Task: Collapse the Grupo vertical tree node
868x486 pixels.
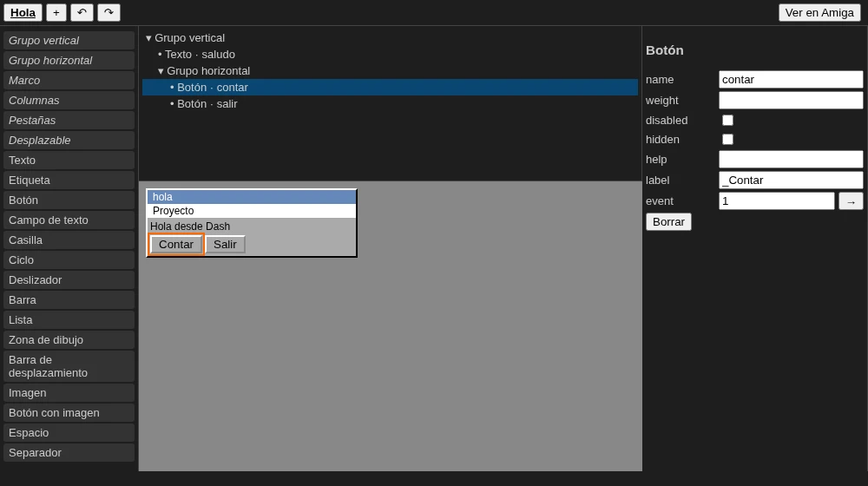Action: 148,38
